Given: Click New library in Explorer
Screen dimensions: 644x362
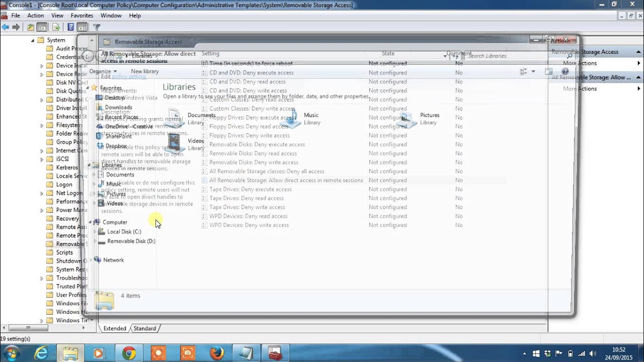Looking at the screenshot, I should 145,71.
